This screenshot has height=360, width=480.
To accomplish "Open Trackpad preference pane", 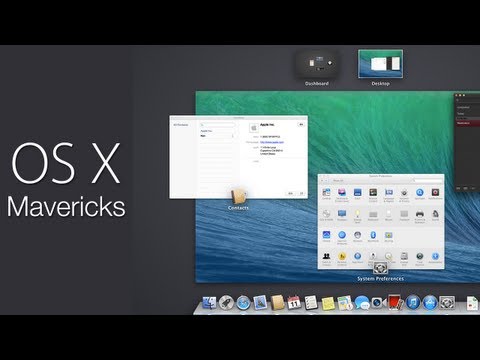I will pos(404,215).
